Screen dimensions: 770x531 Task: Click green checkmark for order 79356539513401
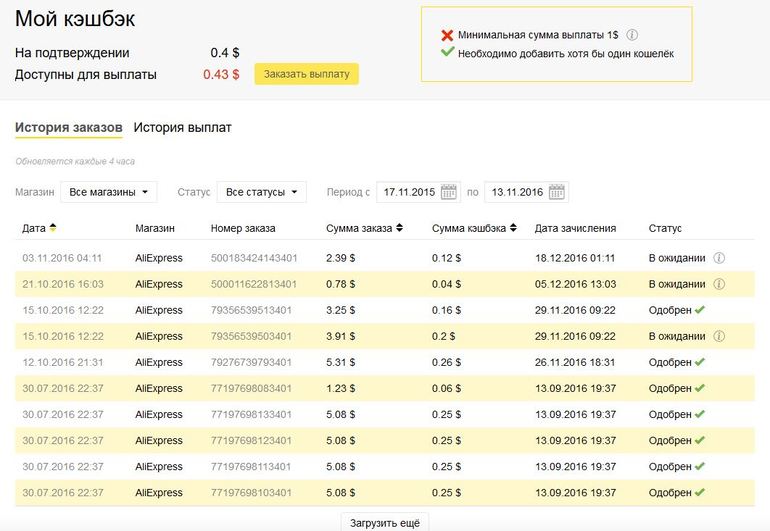tap(700, 310)
